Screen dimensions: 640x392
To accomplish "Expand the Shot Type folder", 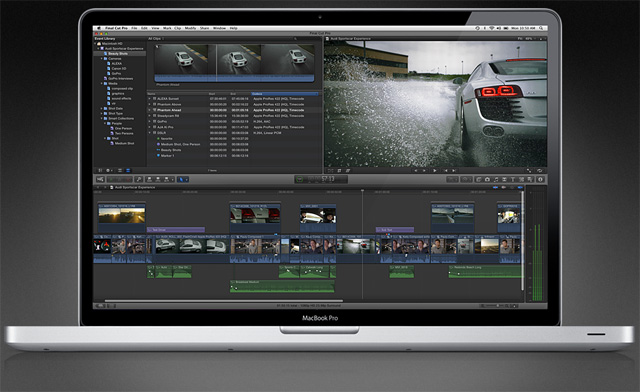I will point(102,113).
